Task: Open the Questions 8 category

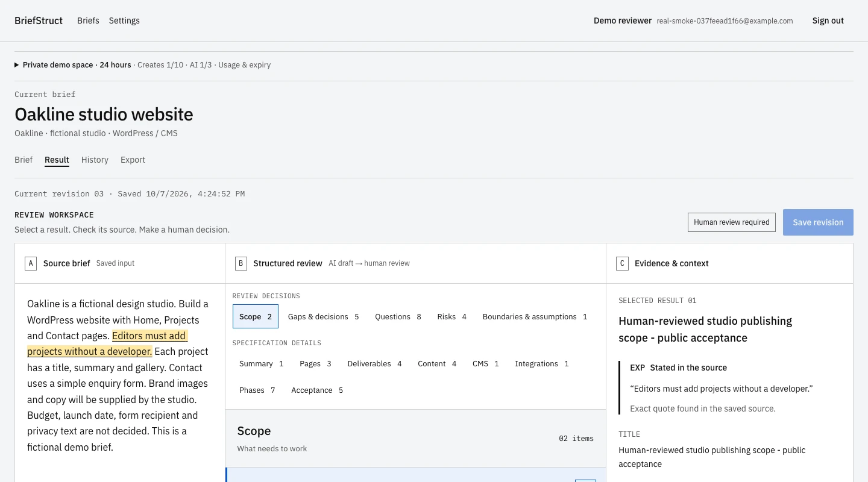Action: click(398, 316)
